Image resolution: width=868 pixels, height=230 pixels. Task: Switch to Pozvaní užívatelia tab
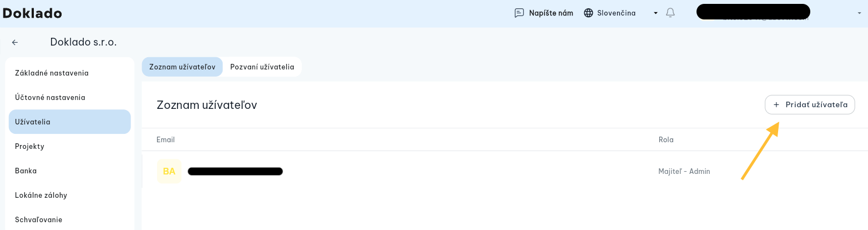coord(262,67)
